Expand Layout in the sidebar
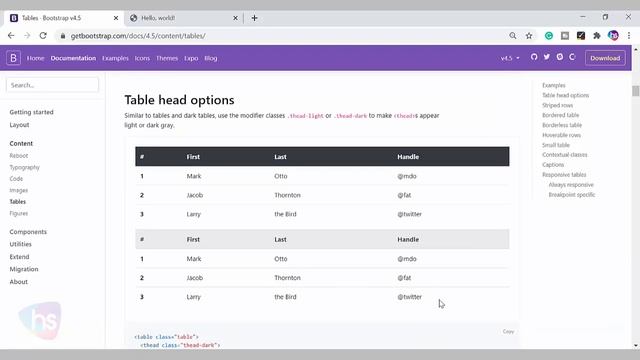640x360 pixels. [19, 125]
